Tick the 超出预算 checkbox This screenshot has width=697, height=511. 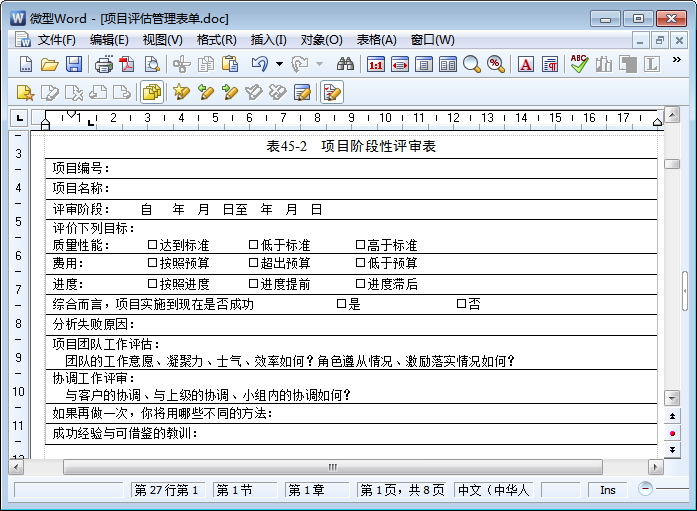pos(253,263)
